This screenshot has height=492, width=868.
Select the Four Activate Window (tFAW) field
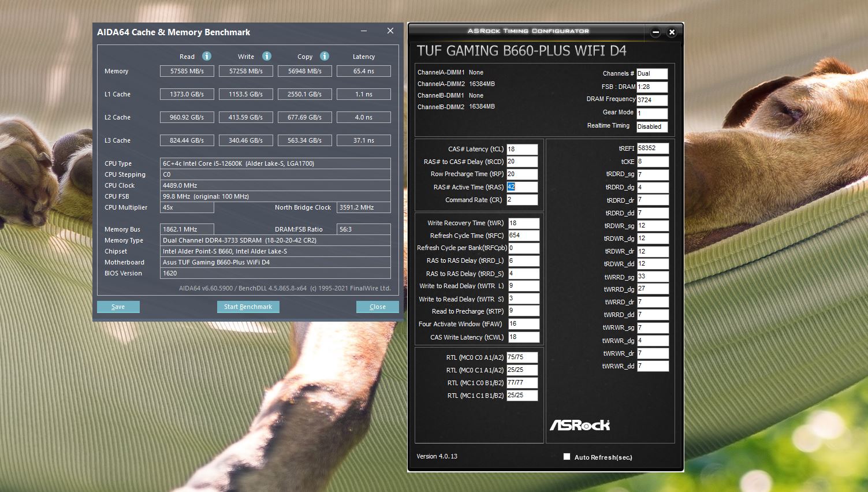tap(524, 324)
